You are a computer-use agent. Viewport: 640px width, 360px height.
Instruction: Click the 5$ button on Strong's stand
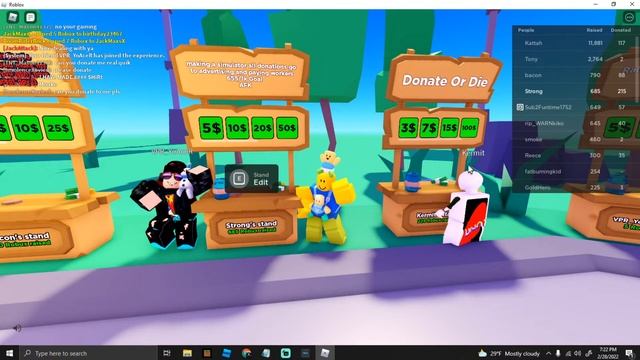point(211,128)
